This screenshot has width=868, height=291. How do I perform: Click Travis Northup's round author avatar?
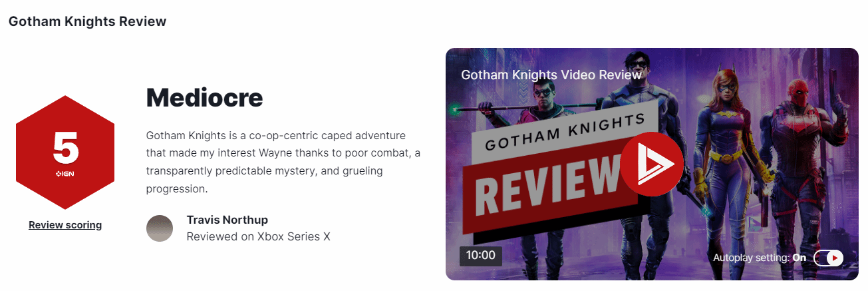pos(160,228)
